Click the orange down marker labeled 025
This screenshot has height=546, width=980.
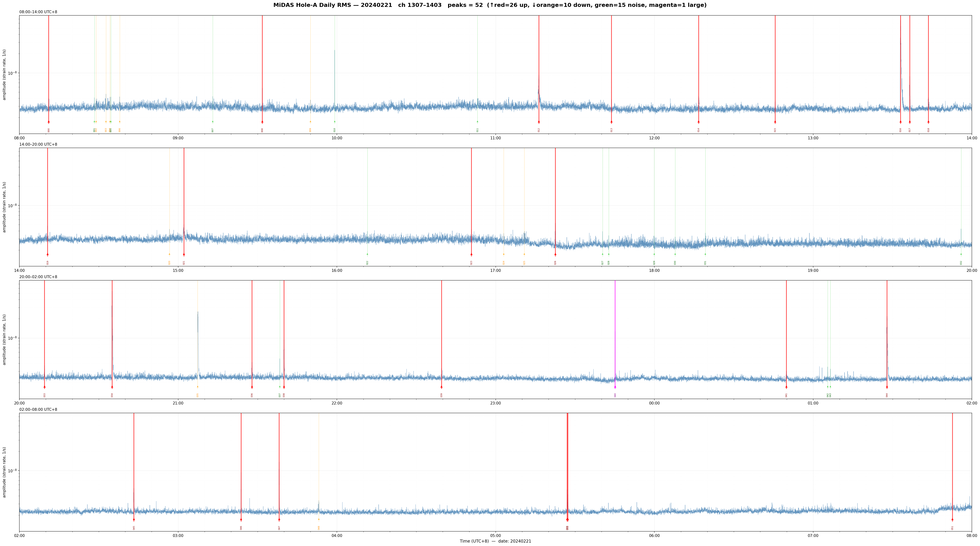point(524,254)
